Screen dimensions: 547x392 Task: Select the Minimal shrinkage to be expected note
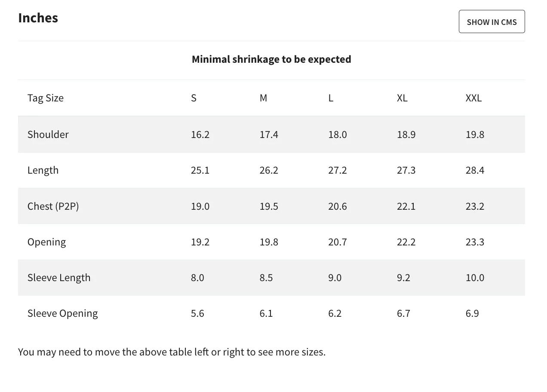point(271,59)
